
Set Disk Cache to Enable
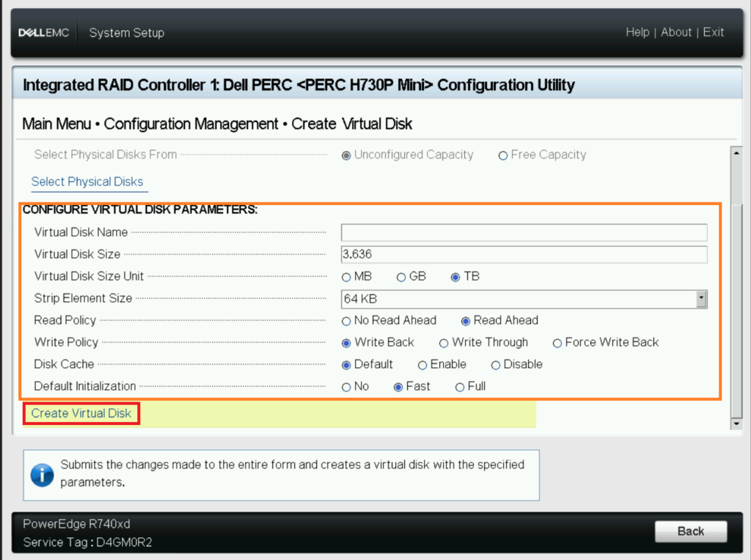tap(422, 365)
